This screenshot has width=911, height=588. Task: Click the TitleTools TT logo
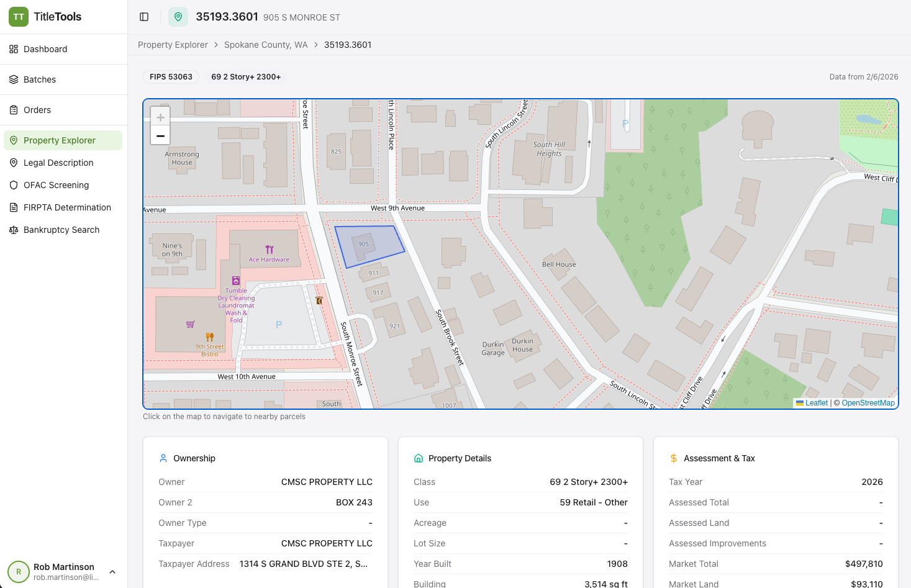coord(19,17)
